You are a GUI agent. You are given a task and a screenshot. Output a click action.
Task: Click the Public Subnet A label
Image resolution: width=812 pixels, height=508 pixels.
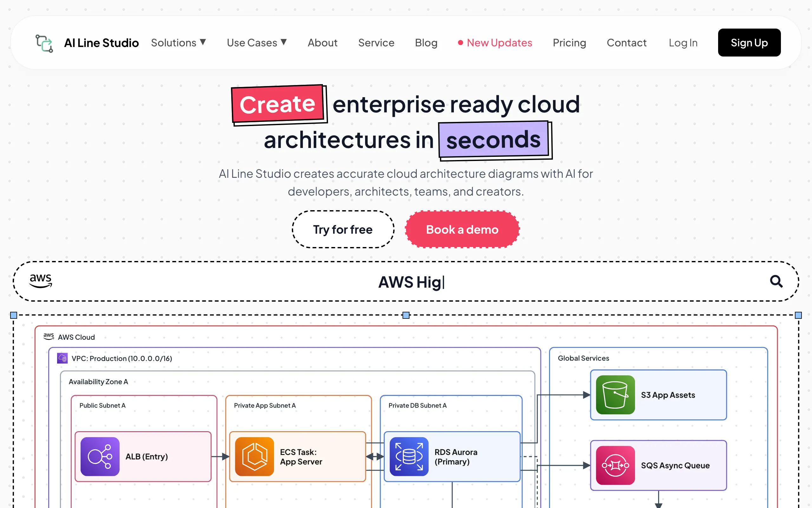pyautogui.click(x=102, y=405)
